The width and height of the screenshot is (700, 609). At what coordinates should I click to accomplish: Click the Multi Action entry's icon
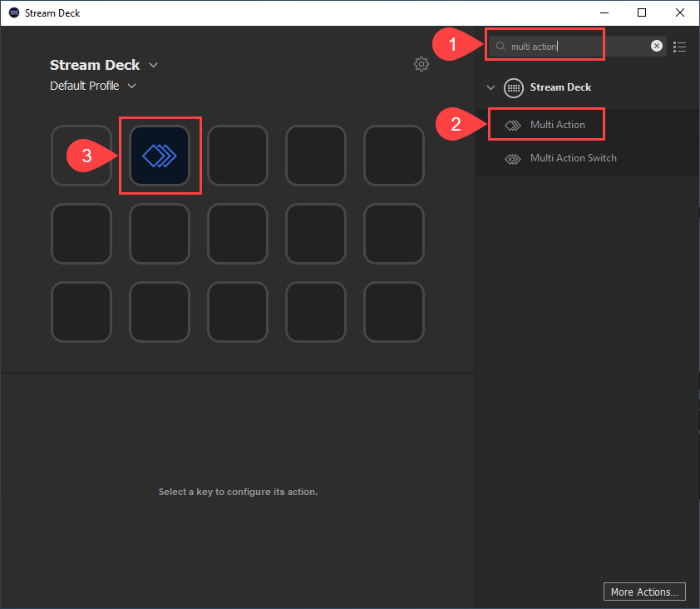(x=512, y=126)
